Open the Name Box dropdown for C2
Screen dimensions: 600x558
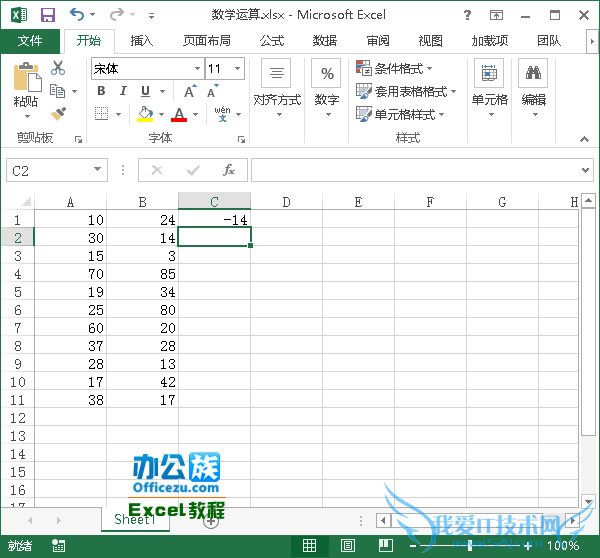[x=97, y=171]
